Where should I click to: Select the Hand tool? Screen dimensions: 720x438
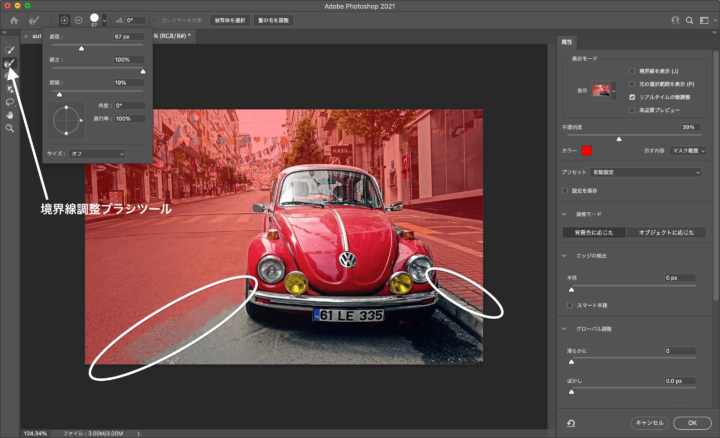(10, 115)
